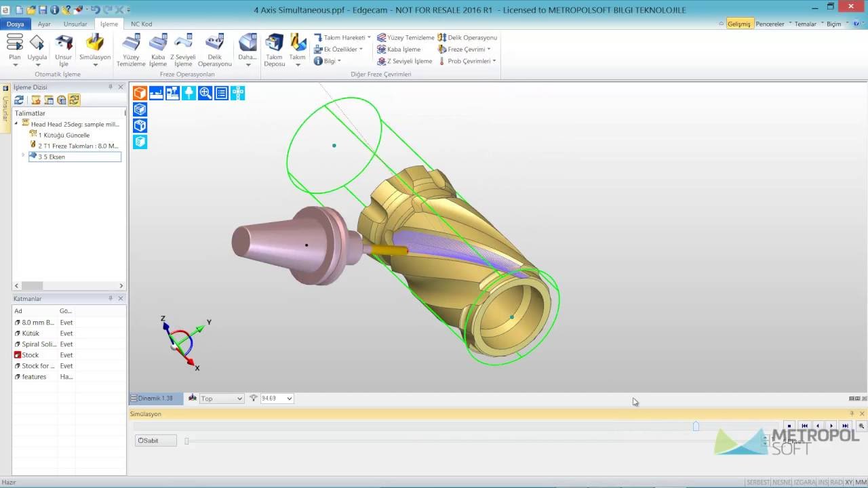
Task: Toggle NESNE snap in status bar
Action: (x=782, y=482)
